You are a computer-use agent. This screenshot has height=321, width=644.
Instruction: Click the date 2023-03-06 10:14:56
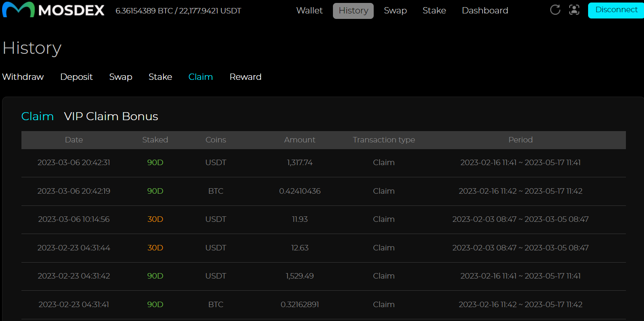click(x=74, y=219)
